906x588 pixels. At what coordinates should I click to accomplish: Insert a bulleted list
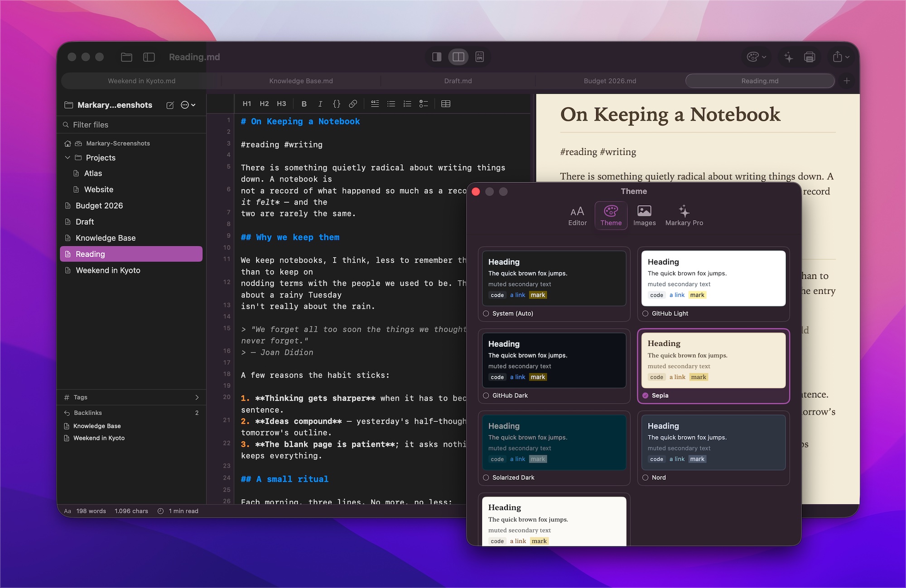point(391,104)
